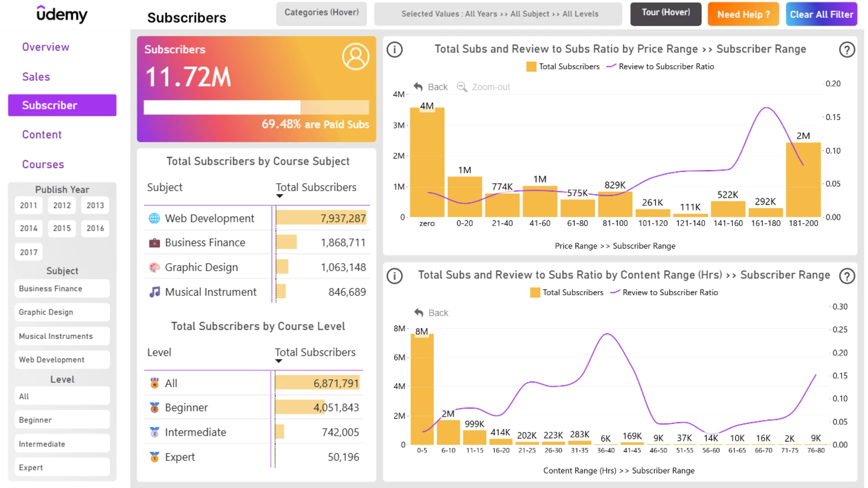Click the Clear All Filter button

click(821, 14)
